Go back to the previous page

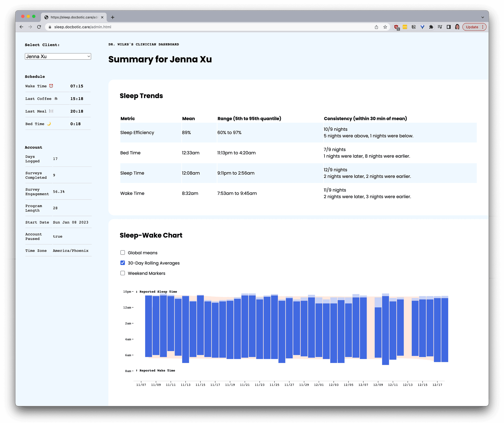click(x=21, y=27)
